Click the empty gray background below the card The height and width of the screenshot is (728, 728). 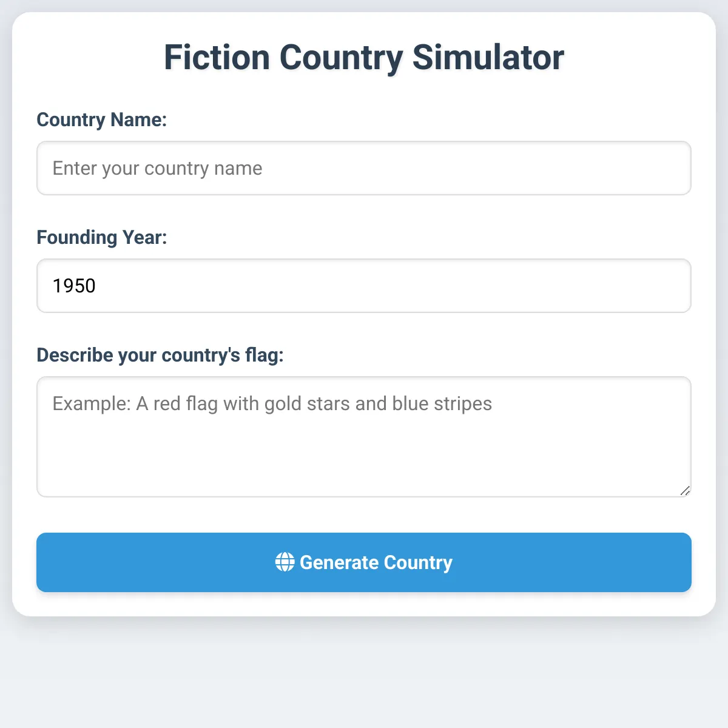click(364, 673)
